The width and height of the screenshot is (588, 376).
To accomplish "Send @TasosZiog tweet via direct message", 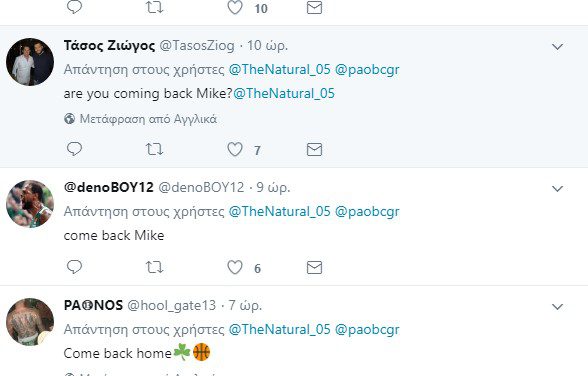I will coord(314,149).
